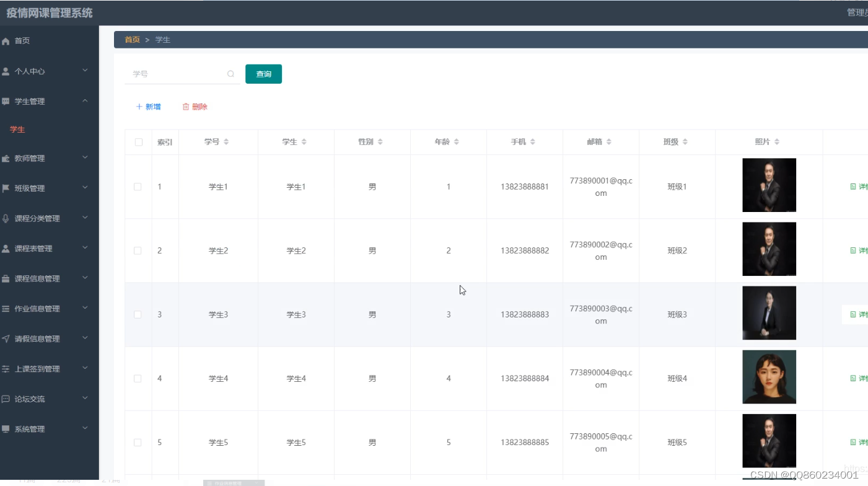This screenshot has height=486, width=868.
Task: Sort table by 年龄 column arrows
Action: coord(456,142)
